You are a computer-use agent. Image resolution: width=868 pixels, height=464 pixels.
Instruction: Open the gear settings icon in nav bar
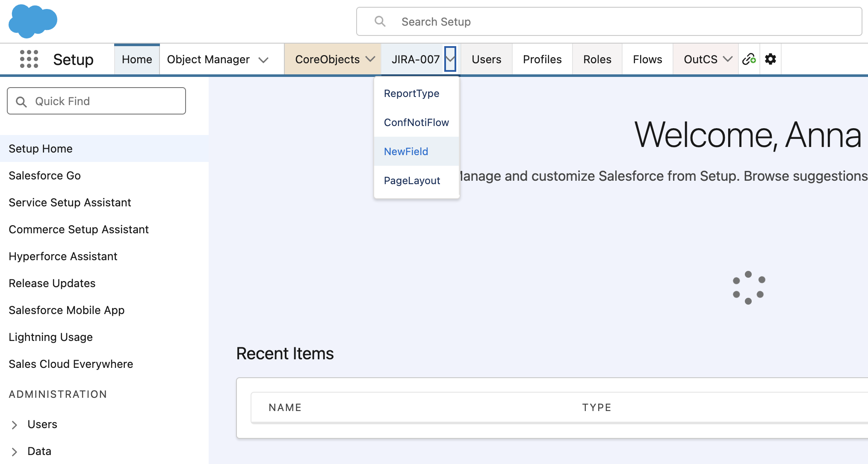[771, 59]
